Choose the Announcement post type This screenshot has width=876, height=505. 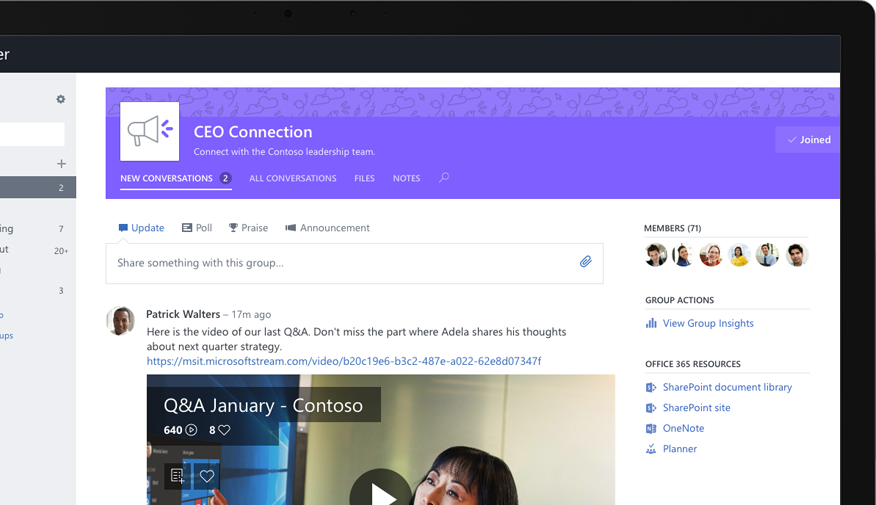pyautogui.click(x=327, y=228)
